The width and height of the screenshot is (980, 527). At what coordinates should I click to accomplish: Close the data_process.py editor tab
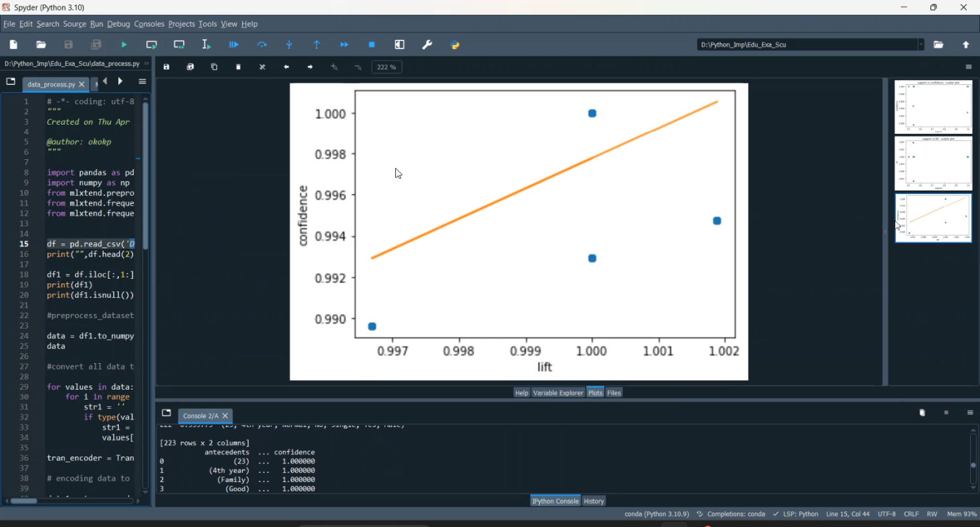(x=82, y=84)
